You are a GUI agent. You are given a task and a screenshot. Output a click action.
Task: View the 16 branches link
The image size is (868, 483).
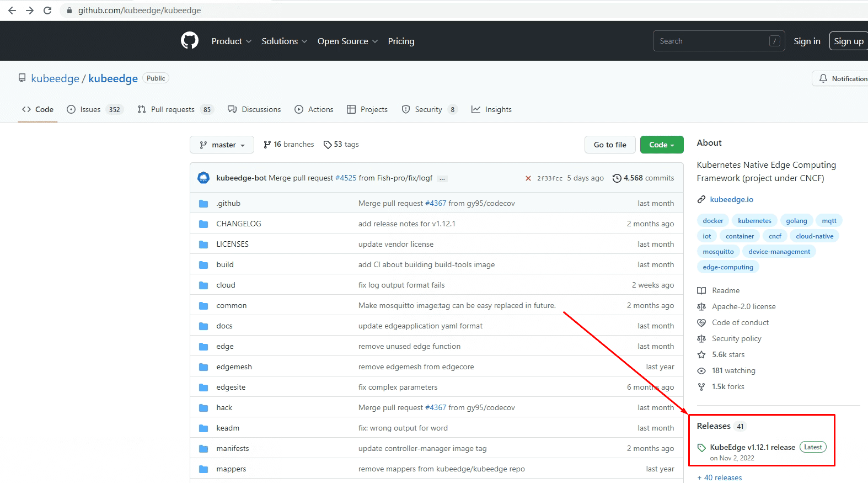point(288,144)
